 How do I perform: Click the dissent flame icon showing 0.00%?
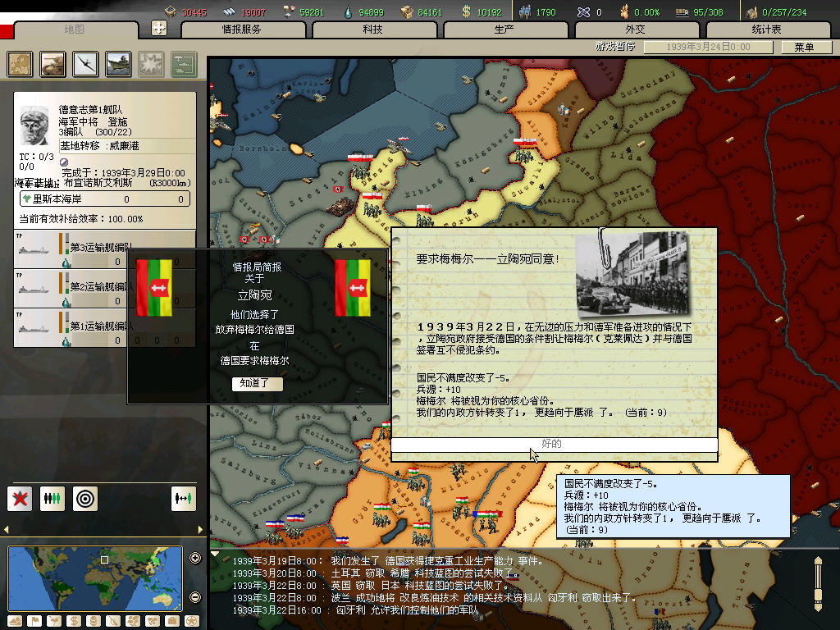click(x=624, y=11)
